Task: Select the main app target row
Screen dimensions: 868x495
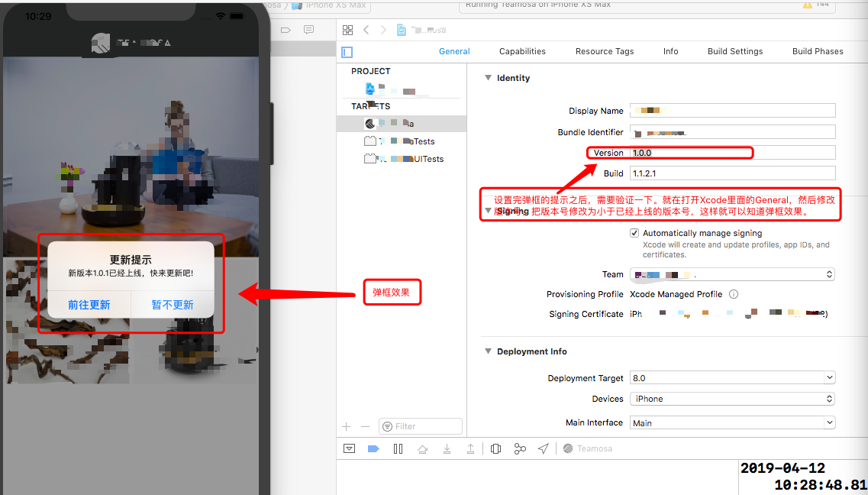Action: coord(402,124)
